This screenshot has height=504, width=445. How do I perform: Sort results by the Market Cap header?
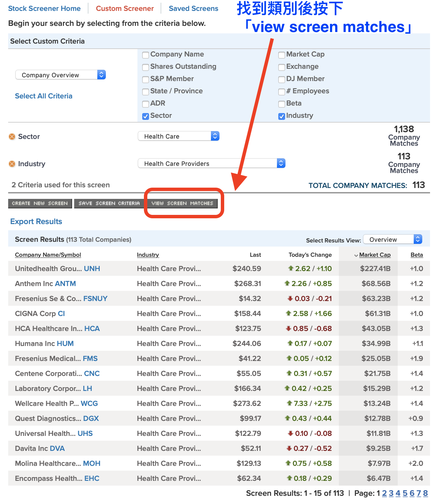[x=375, y=255]
